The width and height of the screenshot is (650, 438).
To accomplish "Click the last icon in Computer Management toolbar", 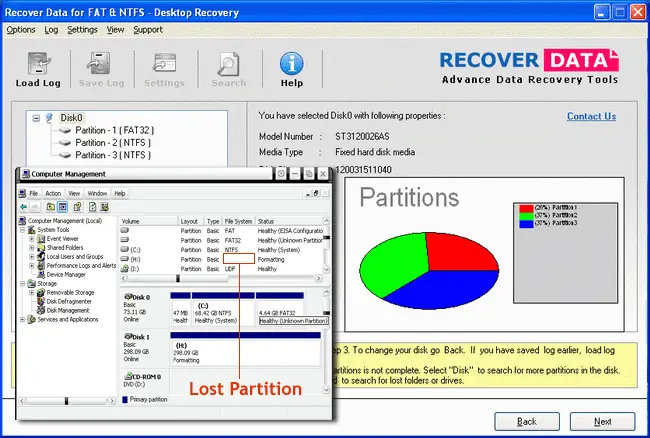I will (x=104, y=206).
